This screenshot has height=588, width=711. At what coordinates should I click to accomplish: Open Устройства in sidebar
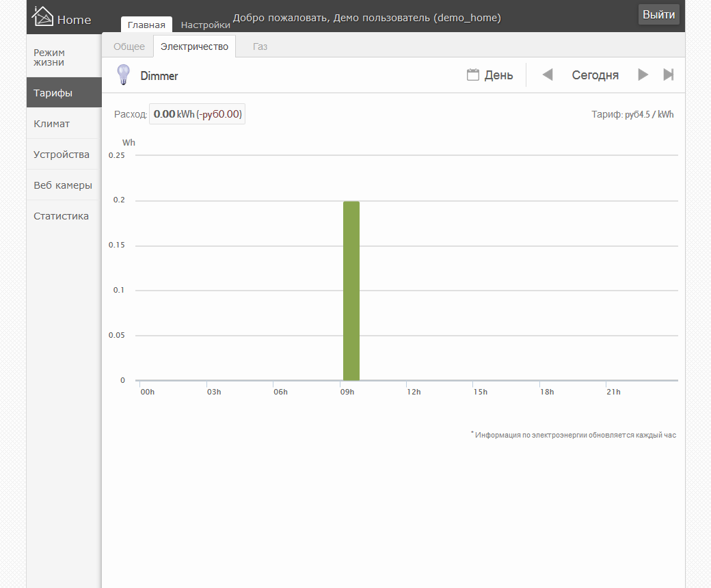point(64,154)
